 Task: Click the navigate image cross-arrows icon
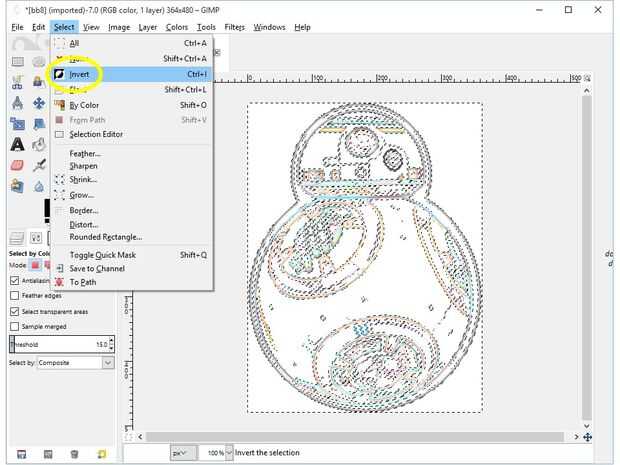click(587, 437)
